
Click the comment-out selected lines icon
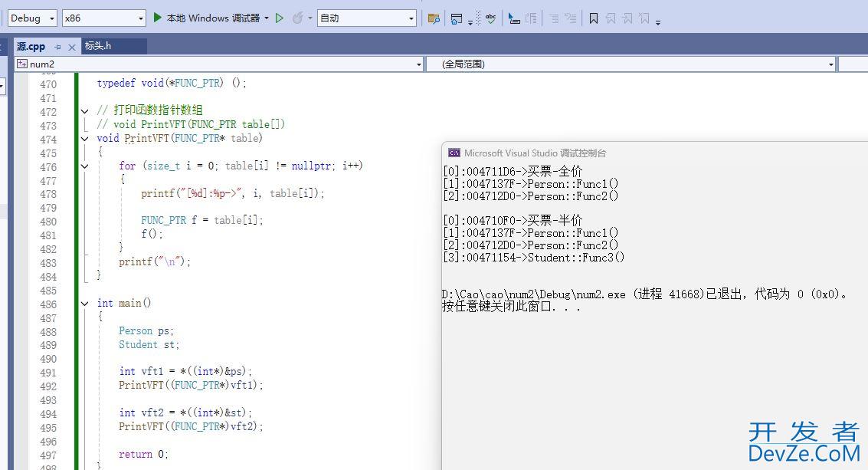[554, 19]
